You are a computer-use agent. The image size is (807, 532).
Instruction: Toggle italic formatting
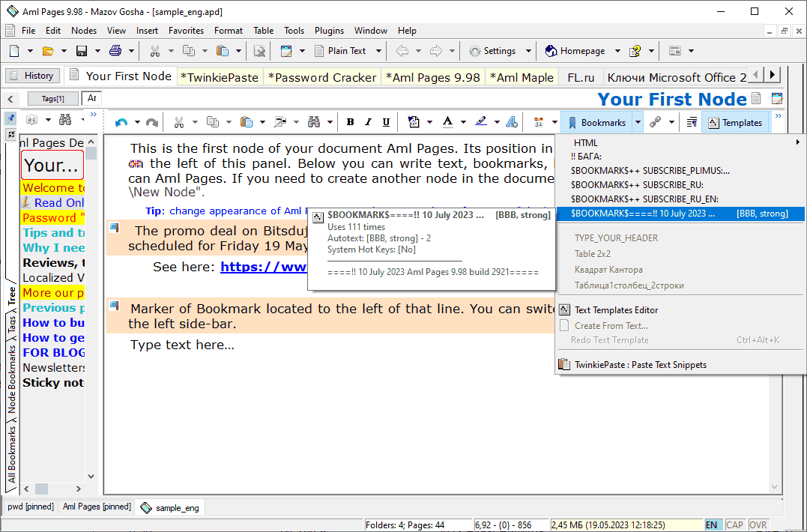pyautogui.click(x=368, y=122)
